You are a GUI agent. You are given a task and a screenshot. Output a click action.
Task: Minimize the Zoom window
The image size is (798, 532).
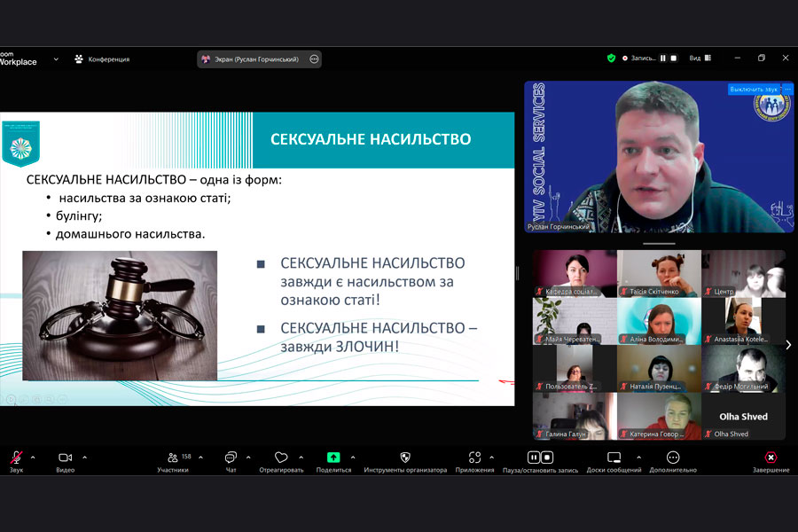738,58
